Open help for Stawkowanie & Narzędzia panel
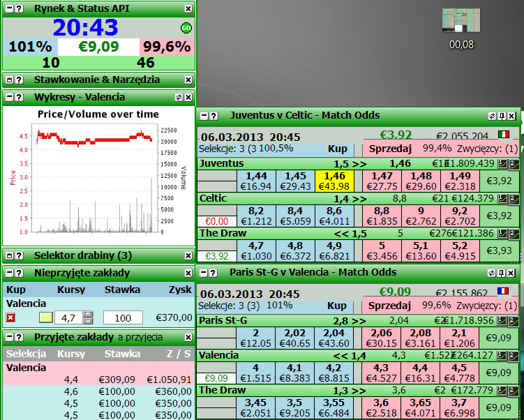 pyautogui.click(x=19, y=80)
